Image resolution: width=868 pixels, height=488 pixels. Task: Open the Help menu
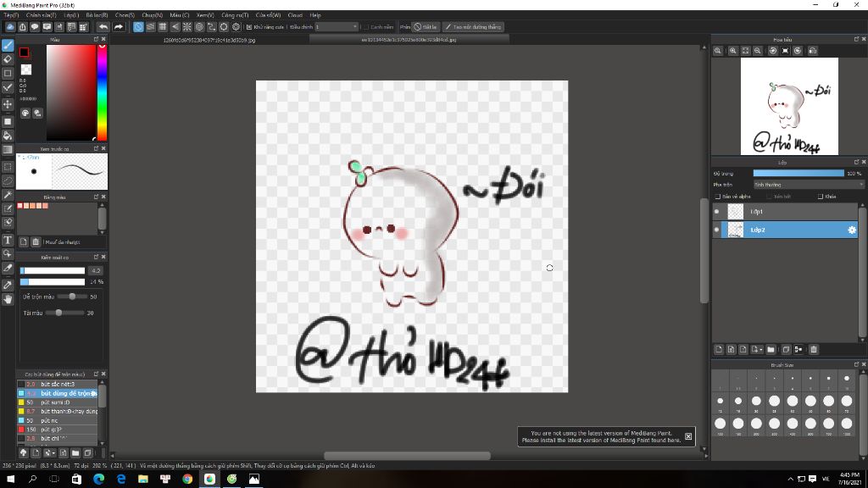tap(315, 15)
